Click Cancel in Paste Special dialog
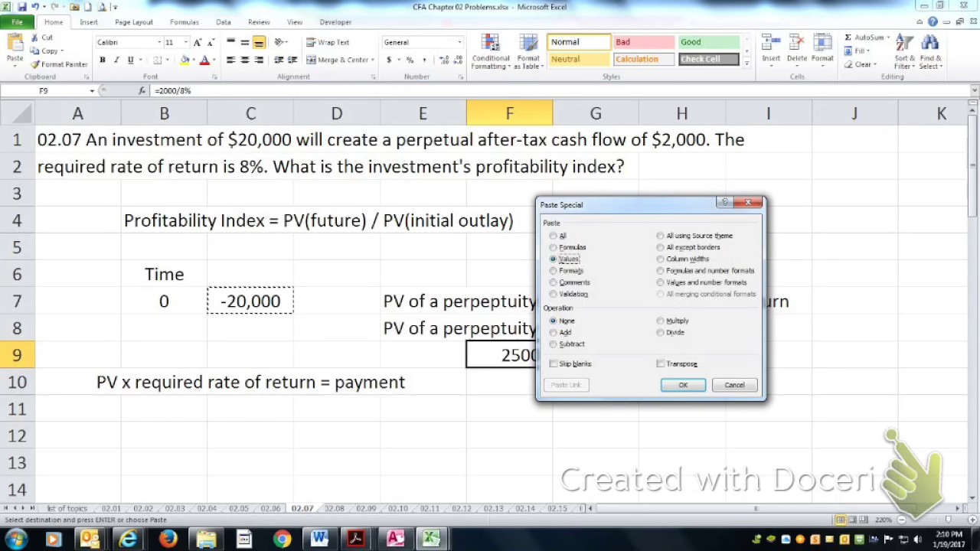The image size is (980, 551). coord(734,385)
